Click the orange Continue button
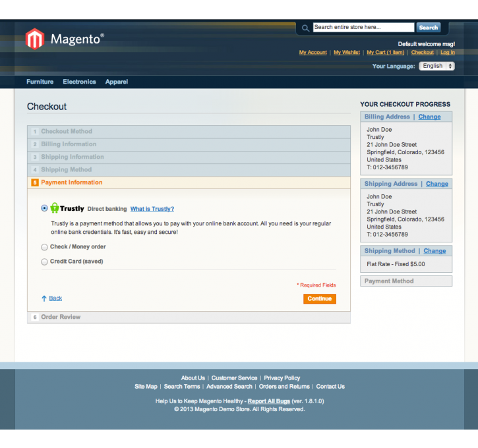 [320, 298]
